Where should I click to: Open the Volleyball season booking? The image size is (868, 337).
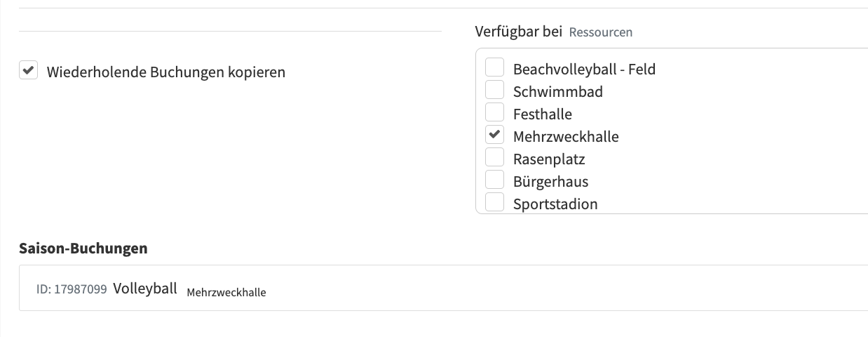(x=144, y=288)
